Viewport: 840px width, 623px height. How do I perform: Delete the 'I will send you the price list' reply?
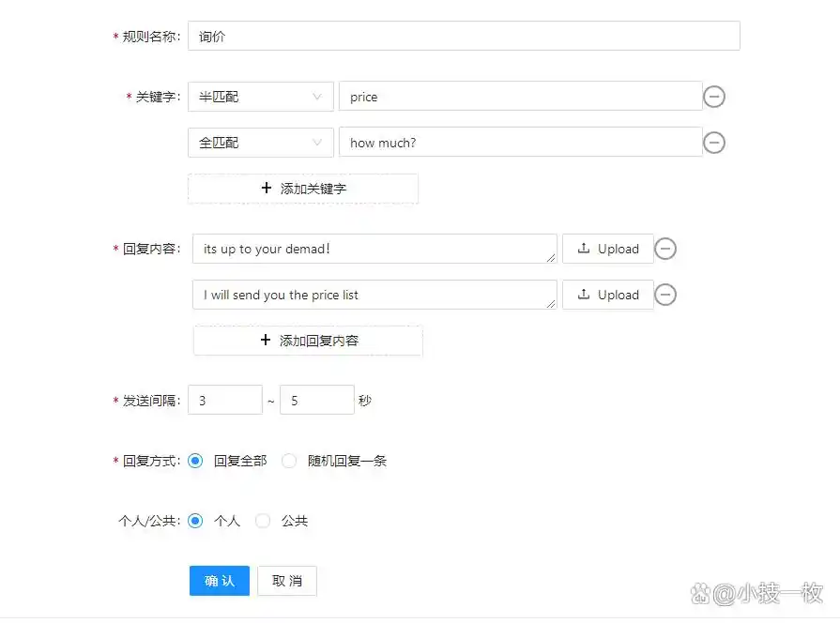[x=664, y=295]
